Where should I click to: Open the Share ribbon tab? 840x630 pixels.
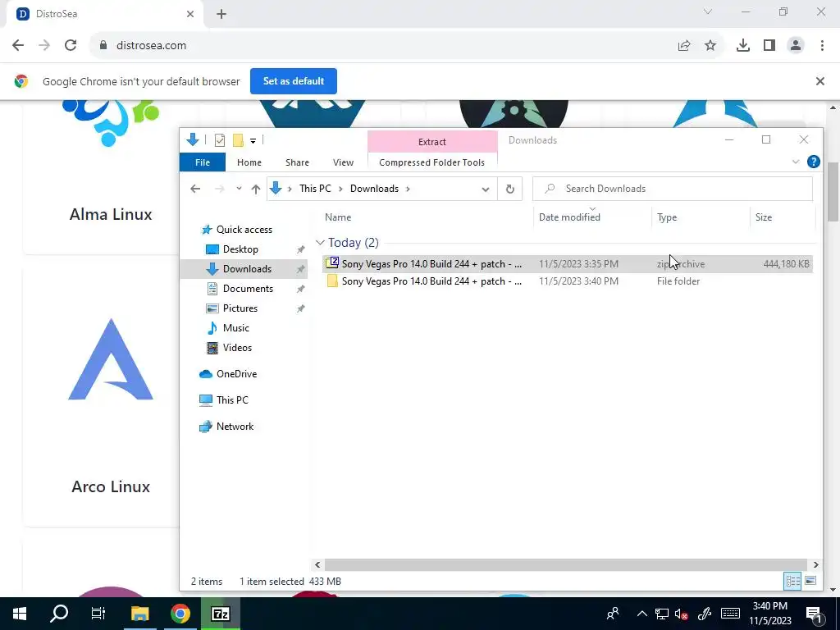(x=297, y=162)
